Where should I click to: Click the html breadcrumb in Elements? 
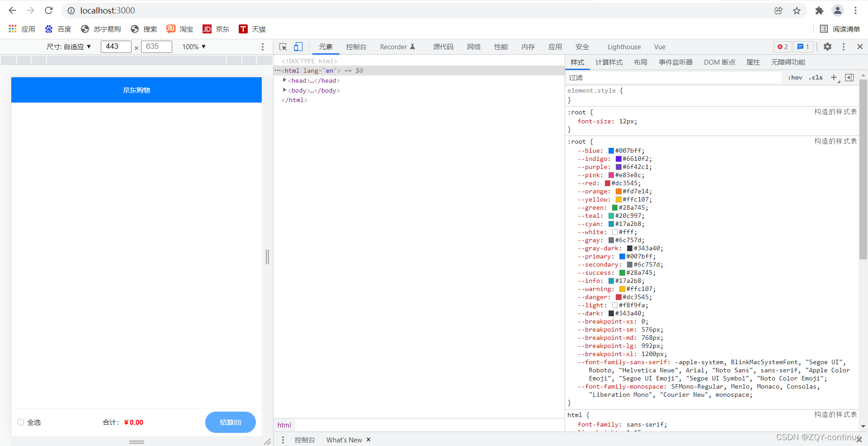tap(284, 425)
